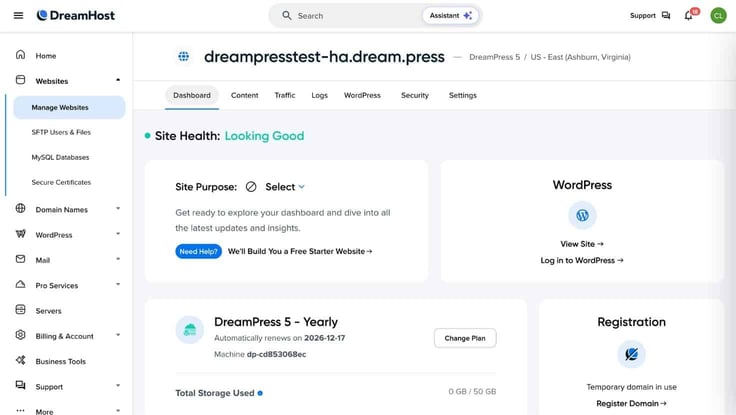
Task: Click the Business Tools icon
Action: tap(21, 361)
